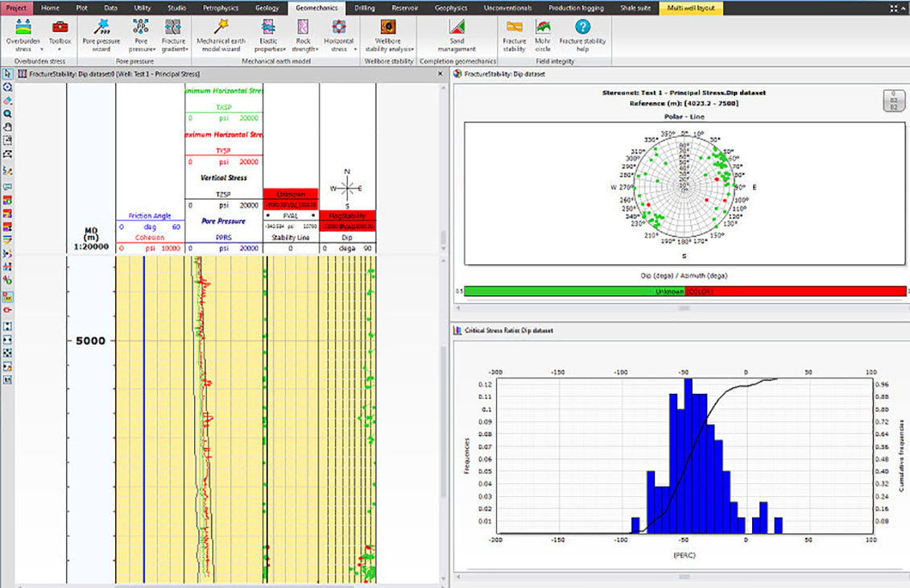
Task: Click the Mohr circle icon
Action: (543, 35)
